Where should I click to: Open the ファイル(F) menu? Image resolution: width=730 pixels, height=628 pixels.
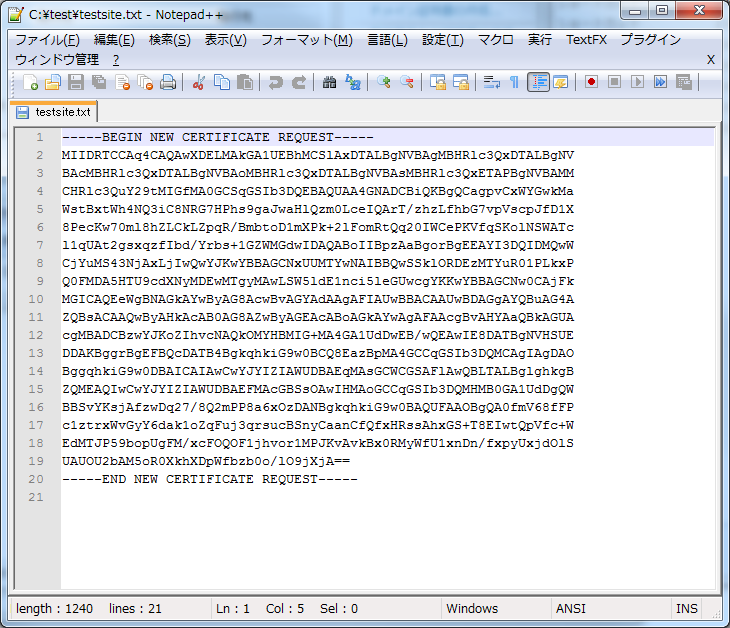[47, 40]
